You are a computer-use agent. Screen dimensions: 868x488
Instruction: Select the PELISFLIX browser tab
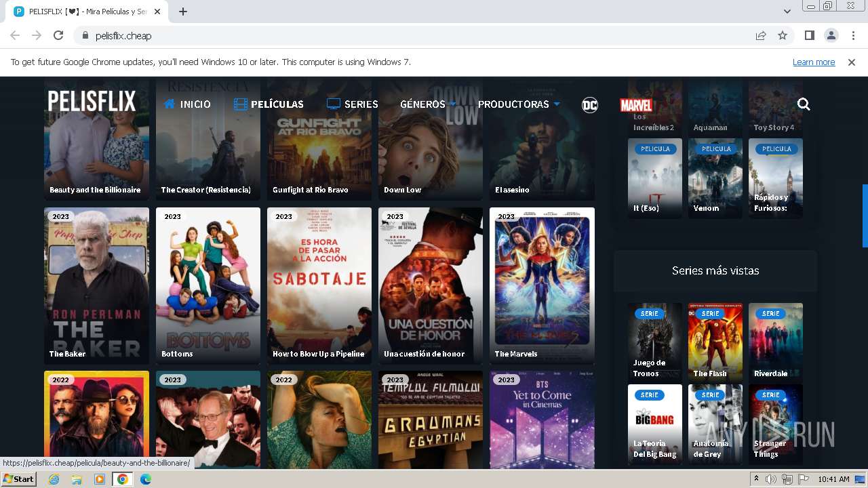88,12
